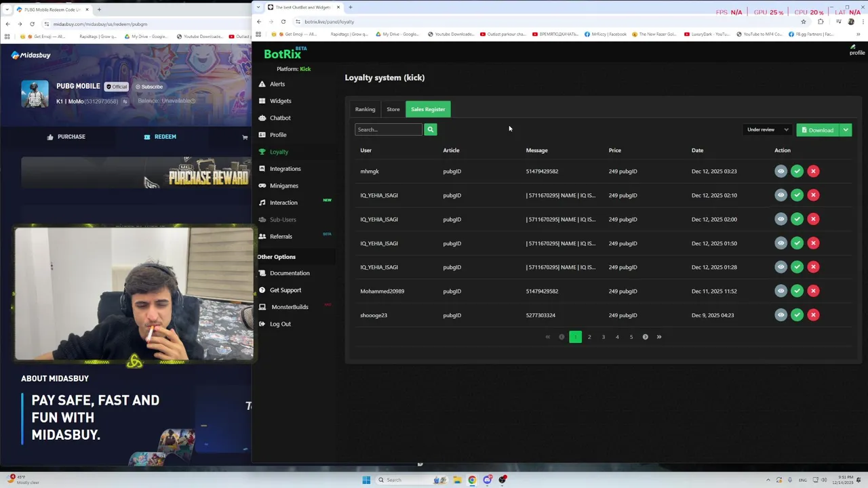View details of Dec 12 02:00 sale
Image resolution: width=868 pixels, height=488 pixels.
pyautogui.click(x=781, y=219)
